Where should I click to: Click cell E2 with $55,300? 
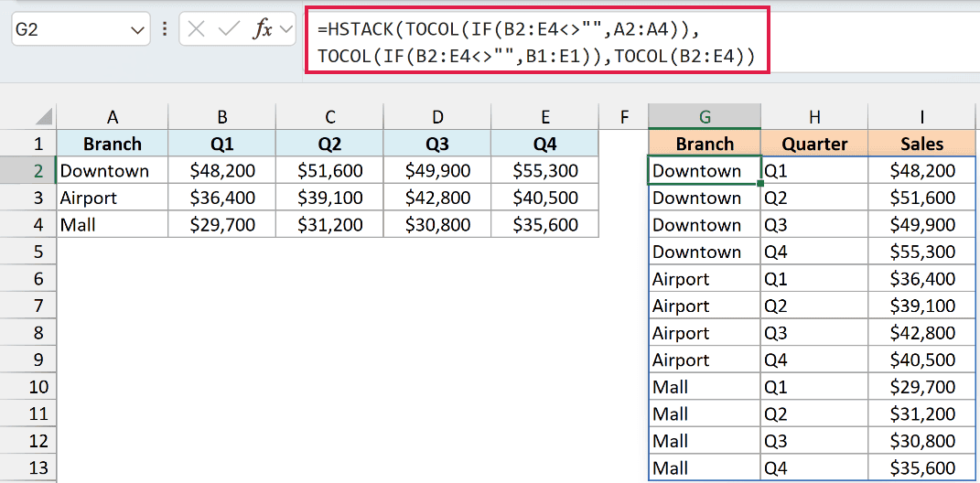click(545, 170)
